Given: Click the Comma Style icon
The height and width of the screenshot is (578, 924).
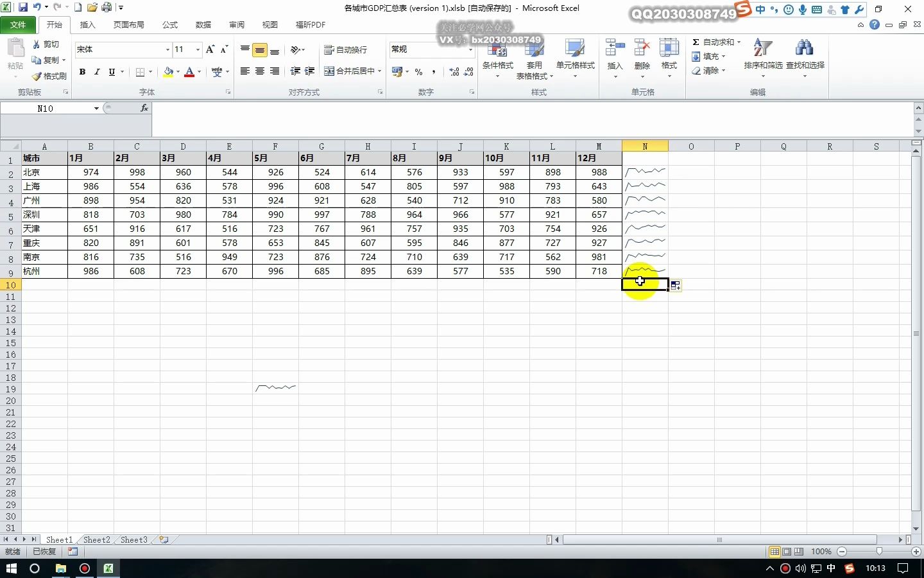Looking at the screenshot, I should tap(434, 72).
